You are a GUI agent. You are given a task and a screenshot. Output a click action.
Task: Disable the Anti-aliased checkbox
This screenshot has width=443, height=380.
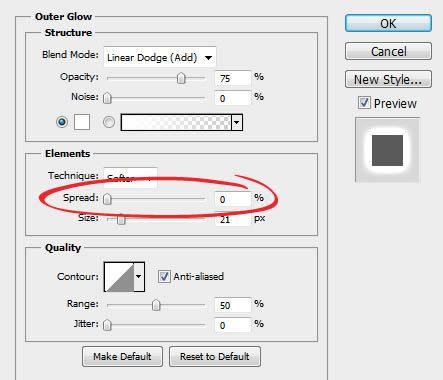pos(164,276)
